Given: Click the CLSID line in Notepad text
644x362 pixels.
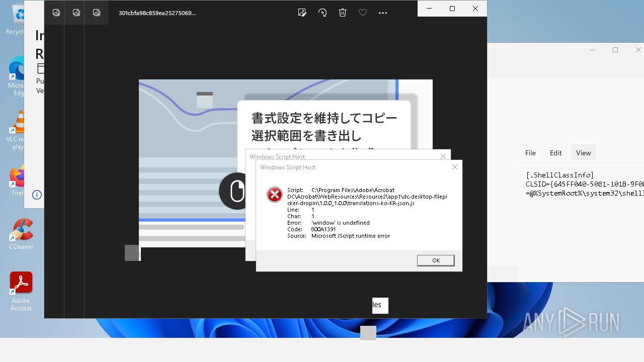Looking at the screenshot, I should click(x=585, y=184).
